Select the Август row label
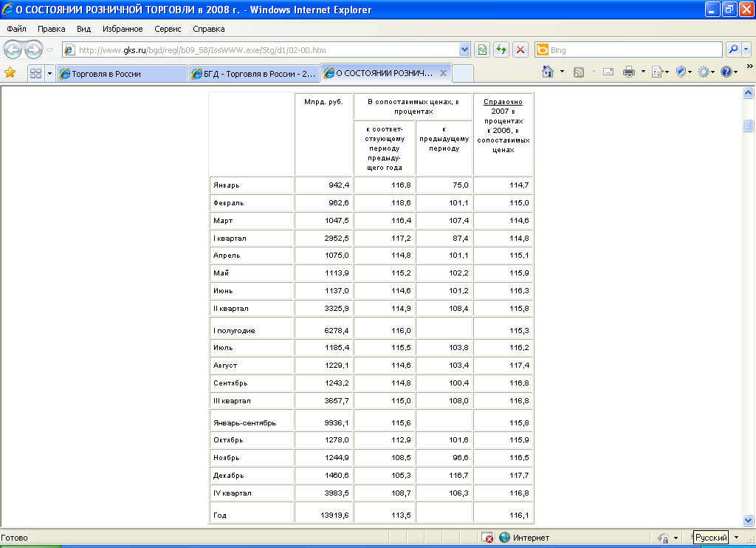This screenshot has height=548, width=756. (225, 366)
